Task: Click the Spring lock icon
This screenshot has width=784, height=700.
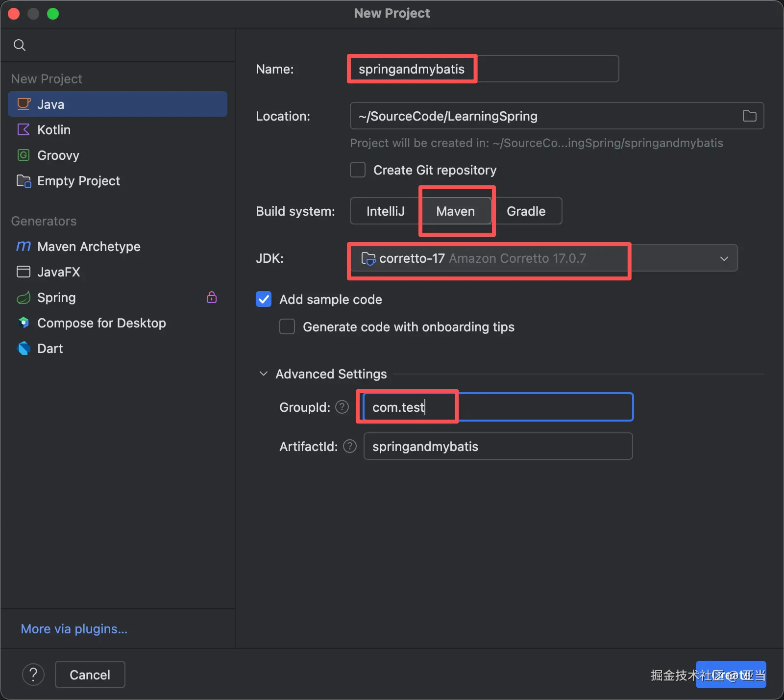Action: (x=212, y=297)
